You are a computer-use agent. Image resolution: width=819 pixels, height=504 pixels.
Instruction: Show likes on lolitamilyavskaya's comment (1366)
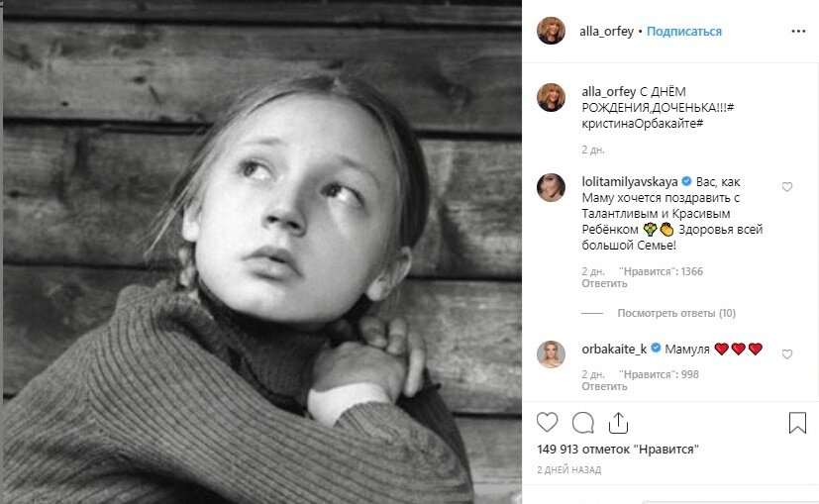pyautogui.click(x=661, y=270)
